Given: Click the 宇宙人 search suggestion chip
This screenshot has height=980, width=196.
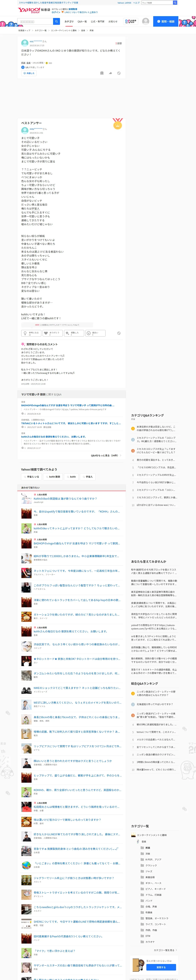Looking at the screenshot, I should pos(88,477).
